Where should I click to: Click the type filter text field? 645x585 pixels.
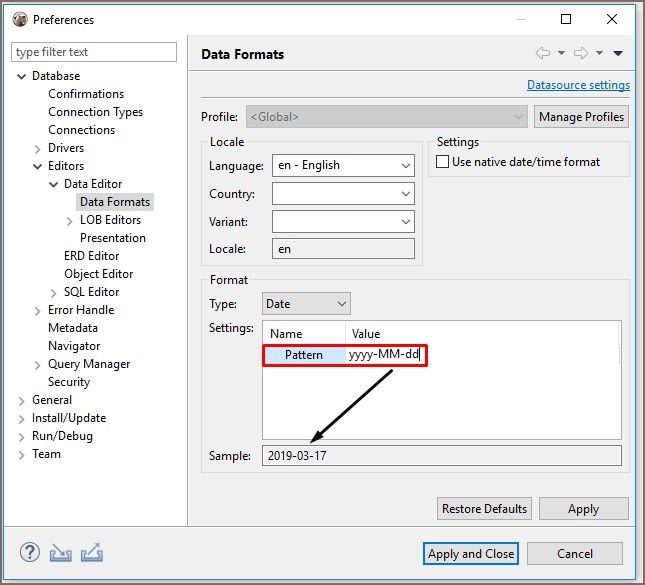click(94, 52)
